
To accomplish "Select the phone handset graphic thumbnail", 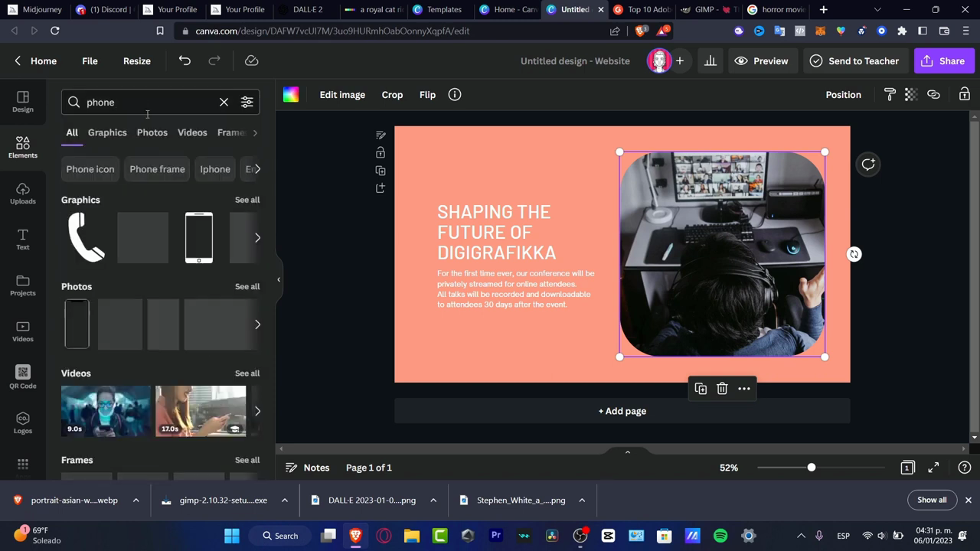I will (87, 237).
